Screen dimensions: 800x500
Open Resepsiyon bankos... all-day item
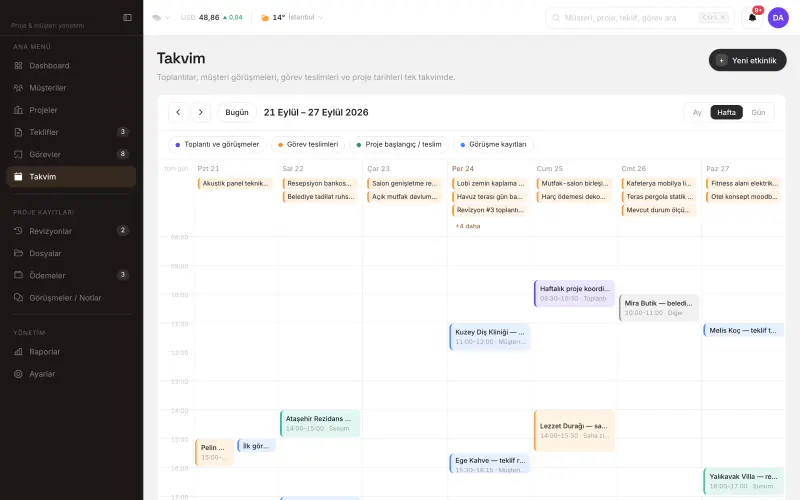(x=320, y=183)
